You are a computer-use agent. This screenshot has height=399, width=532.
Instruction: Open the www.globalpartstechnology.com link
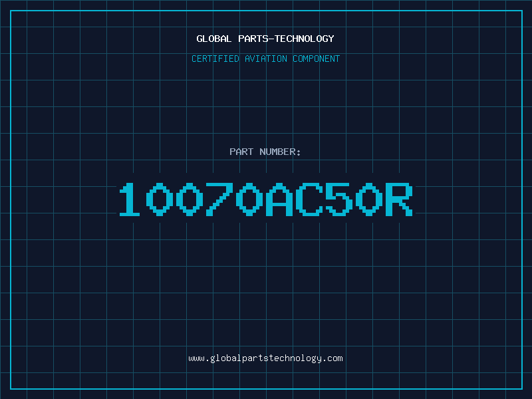click(265, 358)
